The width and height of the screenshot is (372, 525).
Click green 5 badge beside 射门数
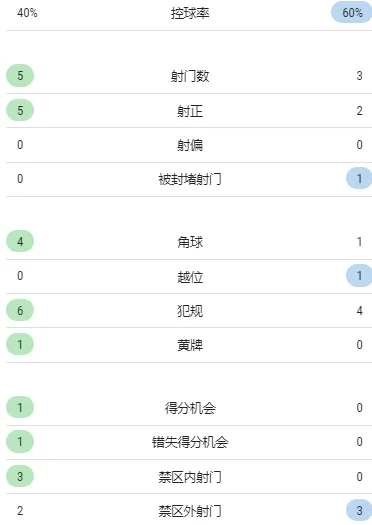(20, 76)
